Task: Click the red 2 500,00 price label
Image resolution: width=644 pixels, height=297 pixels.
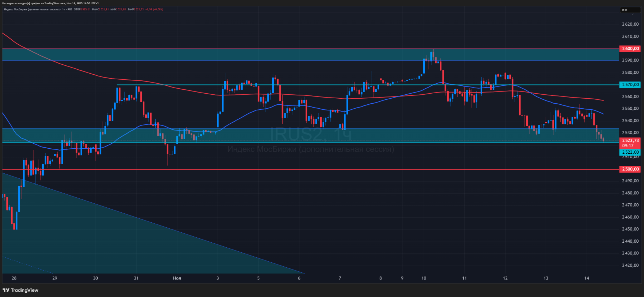Action: tap(630, 169)
